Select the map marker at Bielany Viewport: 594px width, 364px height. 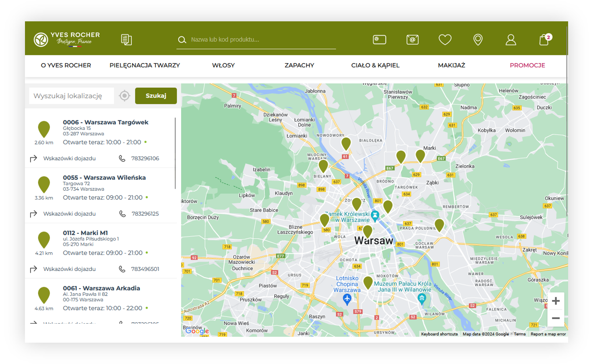323,166
